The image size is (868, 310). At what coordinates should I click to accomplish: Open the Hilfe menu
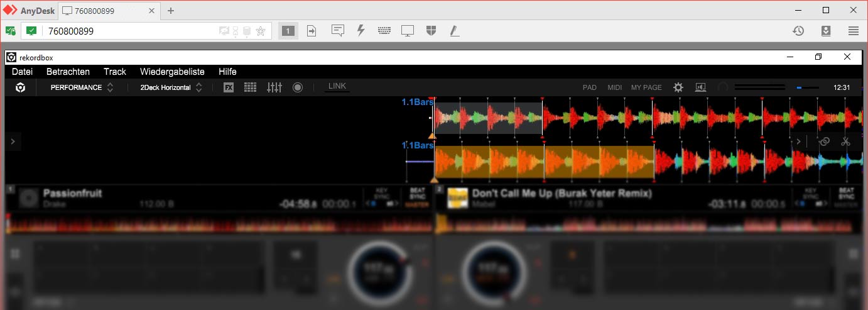[227, 72]
